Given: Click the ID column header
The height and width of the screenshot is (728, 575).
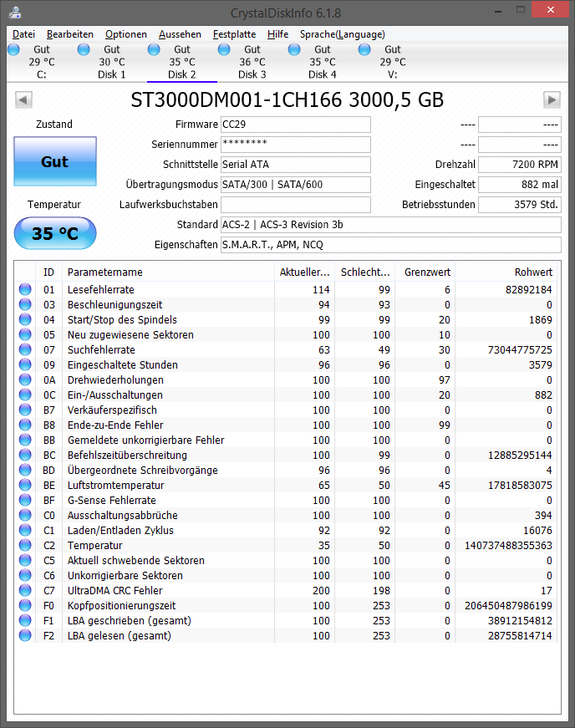Looking at the screenshot, I should pyautogui.click(x=48, y=272).
